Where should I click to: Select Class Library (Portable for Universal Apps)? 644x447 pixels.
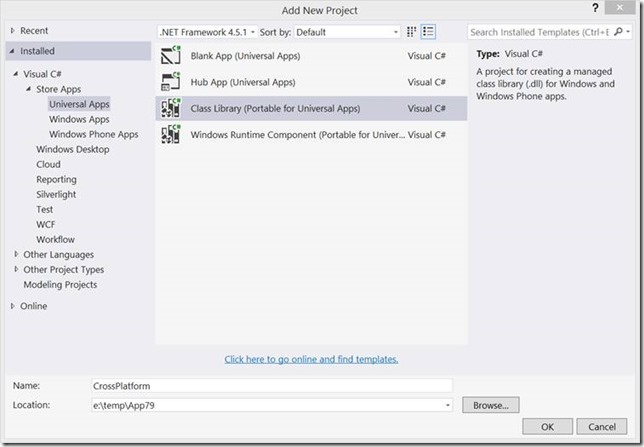coord(311,108)
